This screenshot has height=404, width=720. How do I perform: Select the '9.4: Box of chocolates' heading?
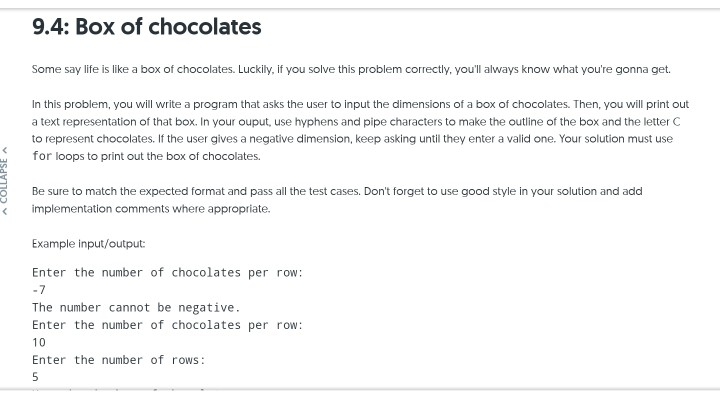click(x=146, y=27)
